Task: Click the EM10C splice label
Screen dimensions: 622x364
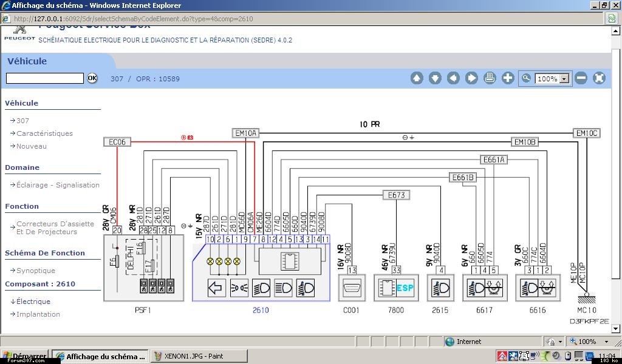Action: pos(587,133)
